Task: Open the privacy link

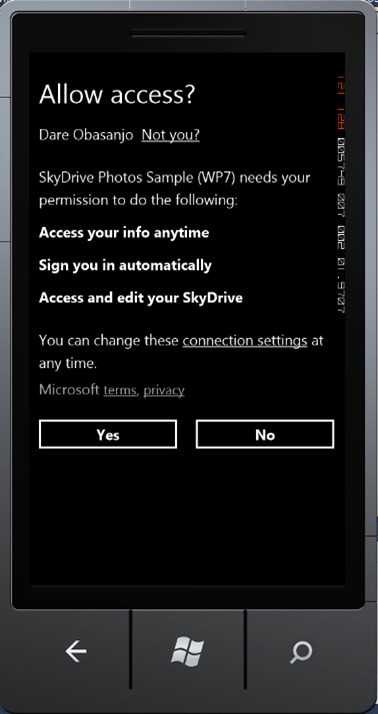Action: pyautogui.click(x=164, y=390)
